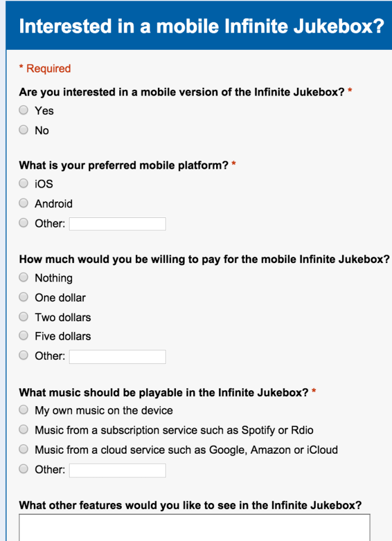
Task: Choose Two dollars payment option
Action: click(23, 316)
